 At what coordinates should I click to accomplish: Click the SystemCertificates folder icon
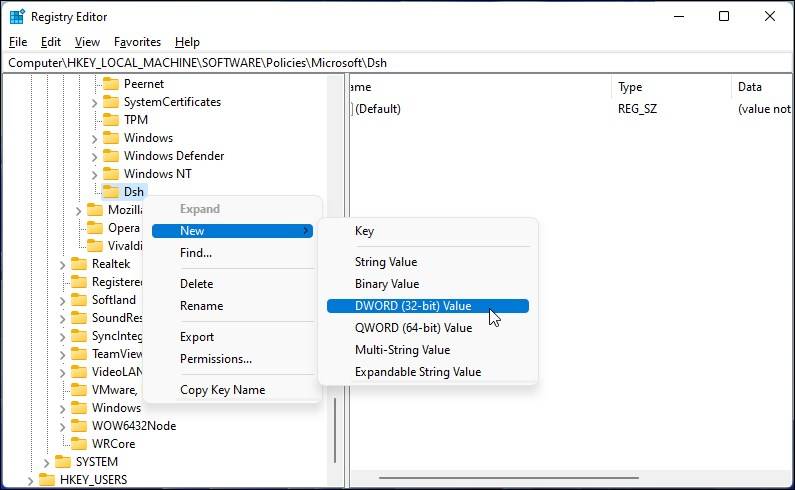click(111, 102)
